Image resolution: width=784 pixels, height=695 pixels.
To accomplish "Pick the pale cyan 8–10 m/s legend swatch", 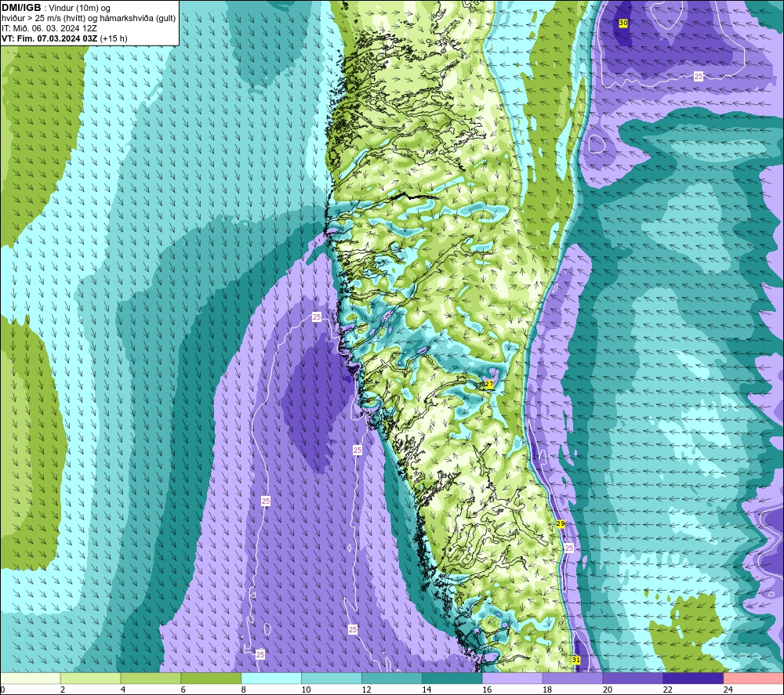I will [x=271, y=678].
